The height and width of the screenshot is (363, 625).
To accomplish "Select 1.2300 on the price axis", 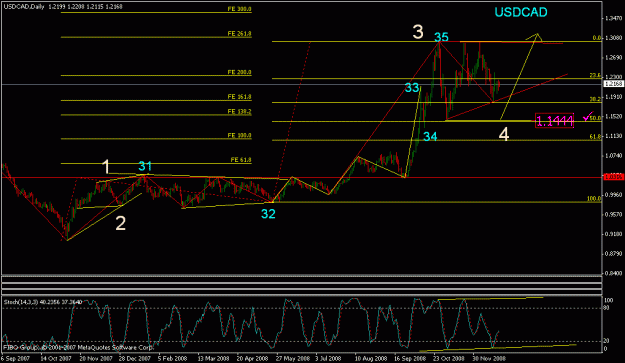I will point(614,77).
